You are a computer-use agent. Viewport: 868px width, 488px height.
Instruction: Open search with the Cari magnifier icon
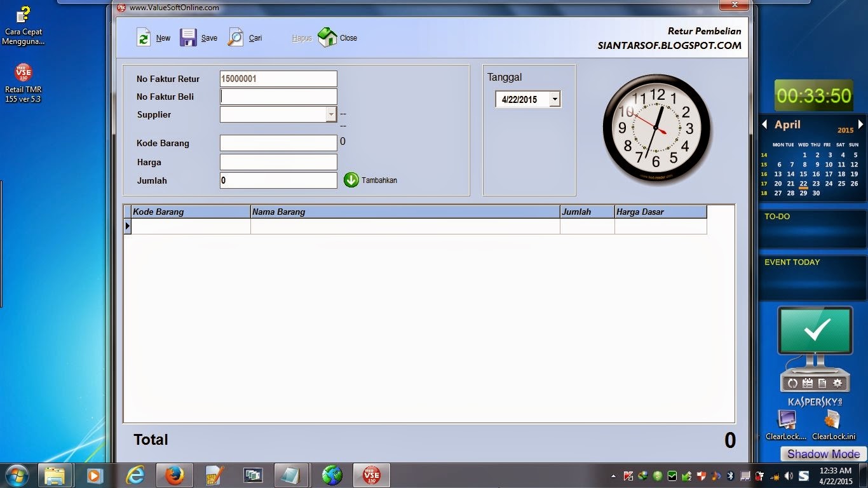click(x=236, y=37)
